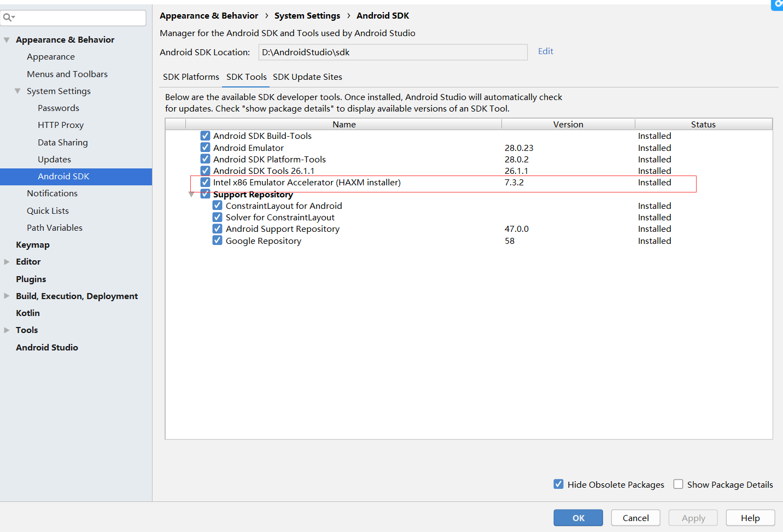Screen dimensions: 783x532
Task: Toggle Solver for ConstraintLayout checkbox
Action: [x=218, y=217]
